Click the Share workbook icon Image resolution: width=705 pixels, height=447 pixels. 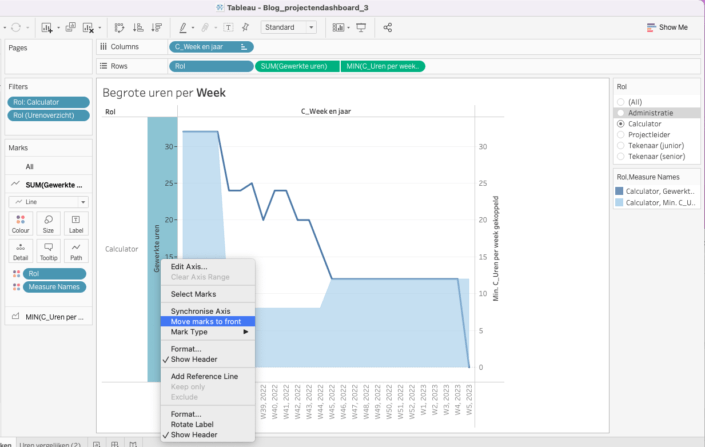click(388, 27)
